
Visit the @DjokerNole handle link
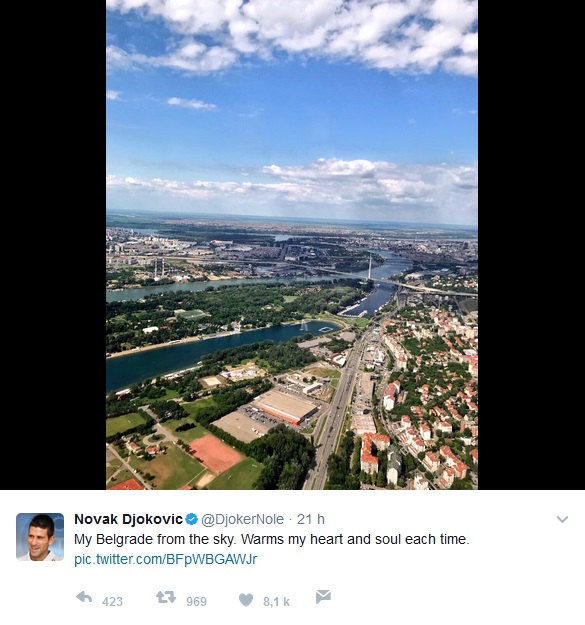[242, 519]
